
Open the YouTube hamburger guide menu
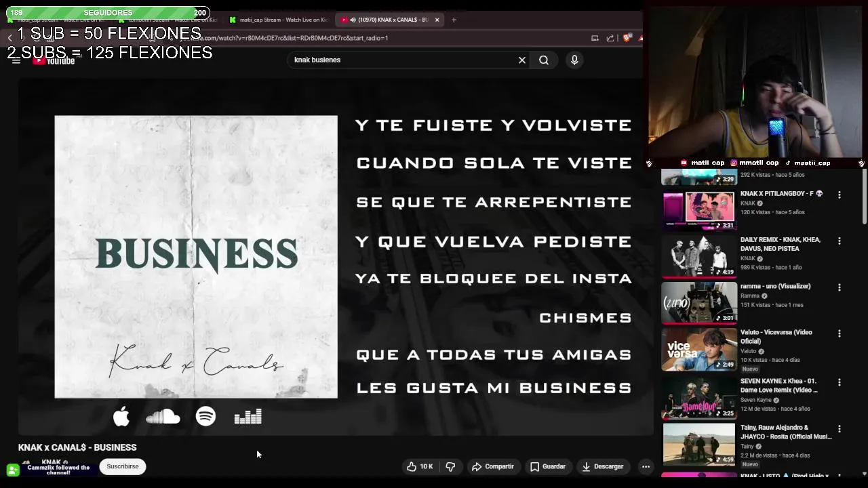tap(16, 60)
